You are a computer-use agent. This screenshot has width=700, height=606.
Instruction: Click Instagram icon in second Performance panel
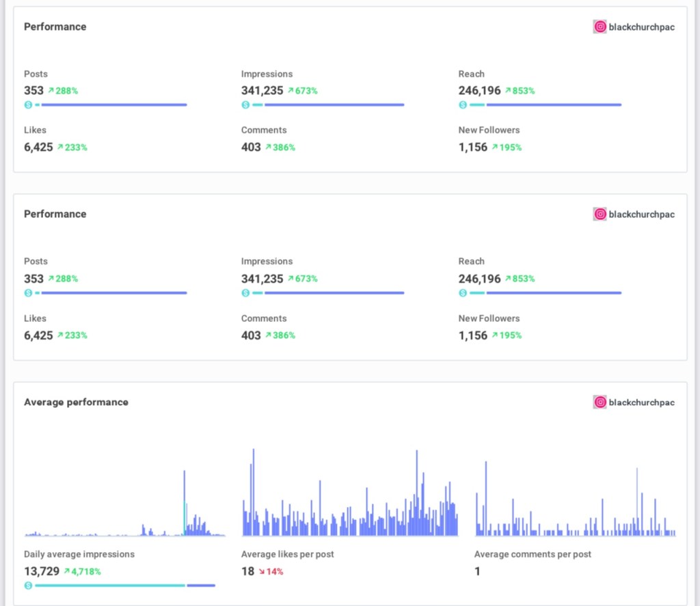pyautogui.click(x=600, y=214)
